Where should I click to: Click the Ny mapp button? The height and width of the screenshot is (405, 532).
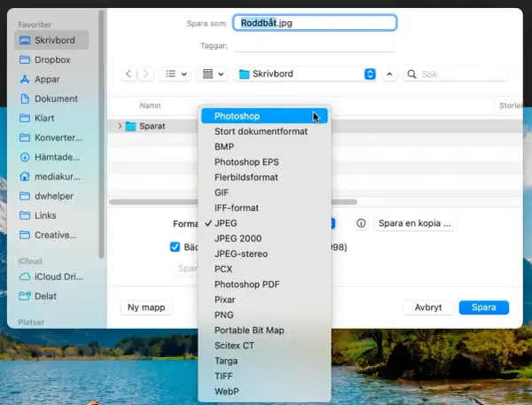[x=146, y=308]
